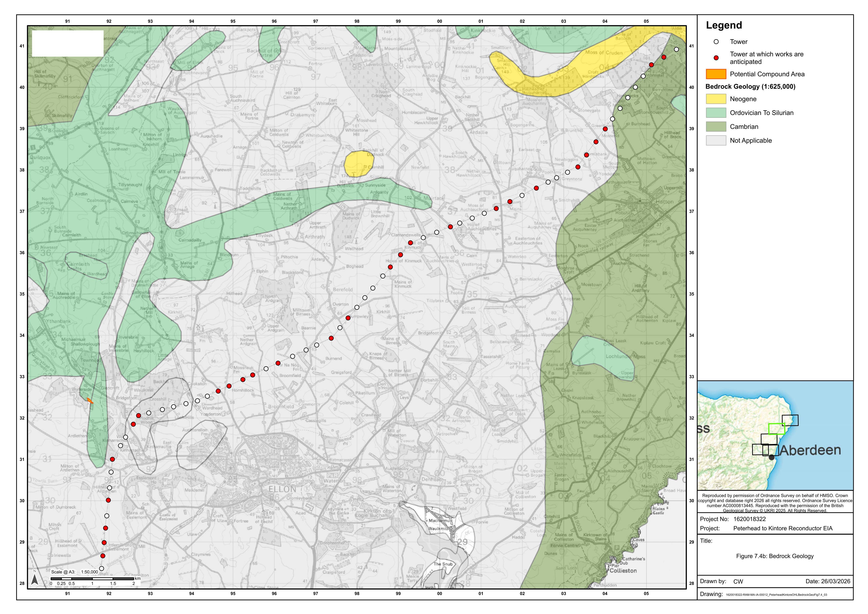Click the Cambrian olive legend swatch

[x=716, y=127]
